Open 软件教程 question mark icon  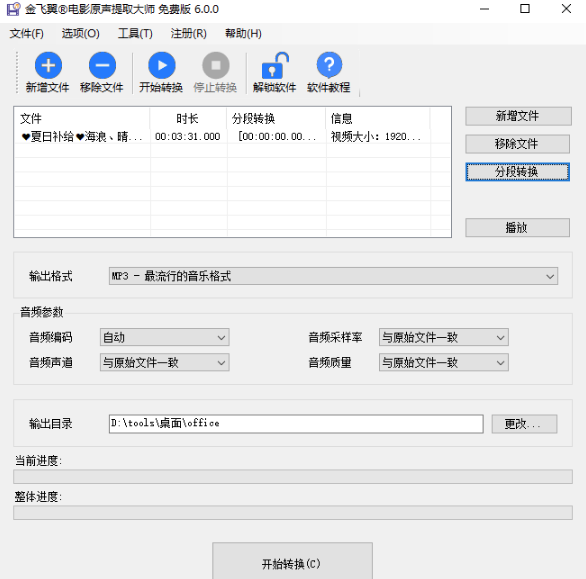329,65
